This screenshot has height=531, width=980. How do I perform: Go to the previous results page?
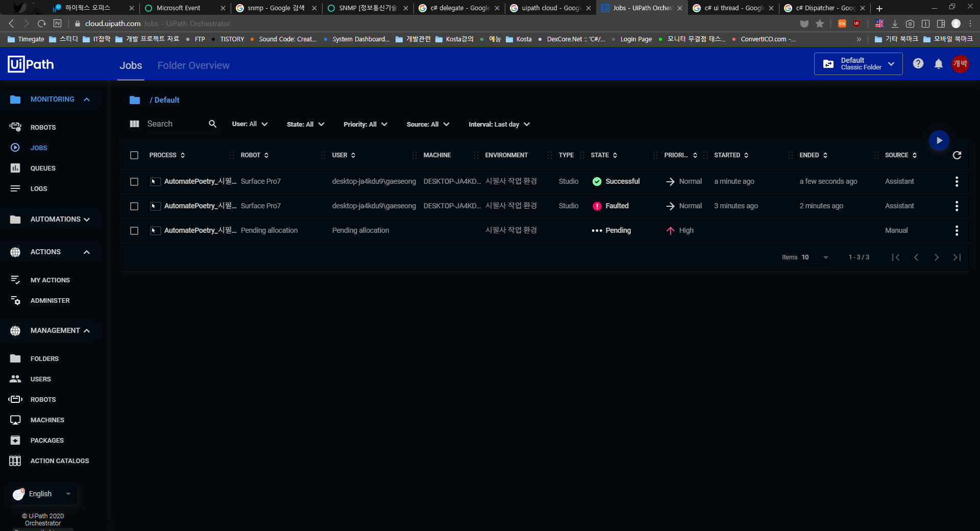coord(916,257)
